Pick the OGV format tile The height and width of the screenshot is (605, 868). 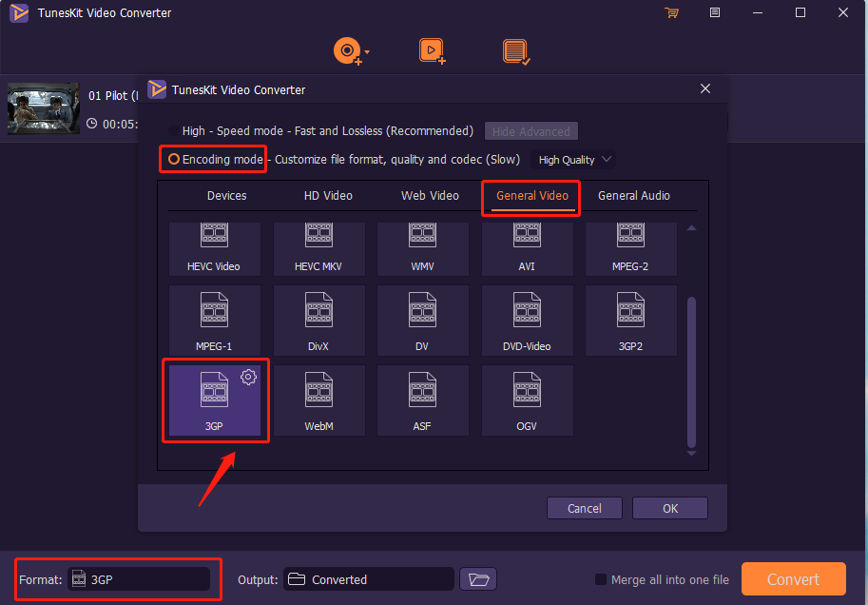tap(527, 400)
